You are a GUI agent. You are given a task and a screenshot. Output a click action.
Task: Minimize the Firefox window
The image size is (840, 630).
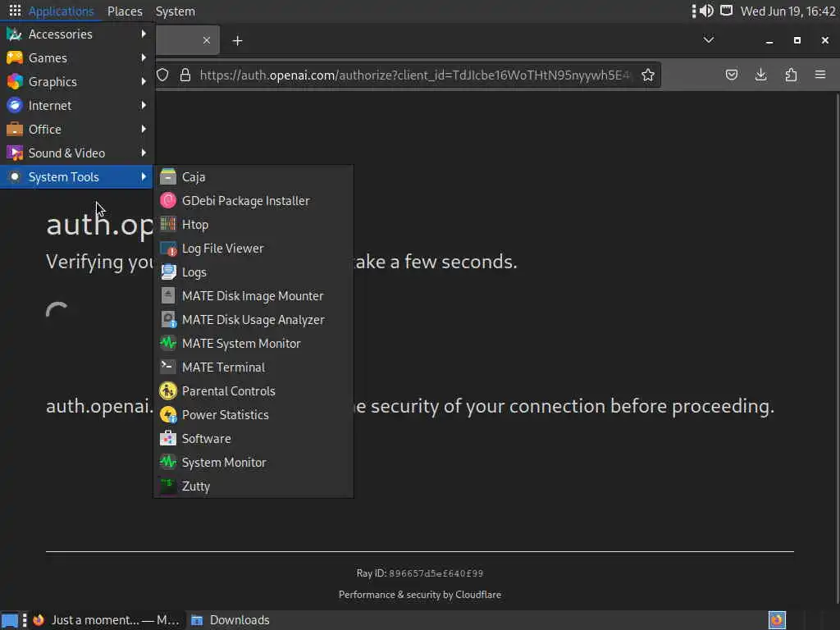point(769,41)
